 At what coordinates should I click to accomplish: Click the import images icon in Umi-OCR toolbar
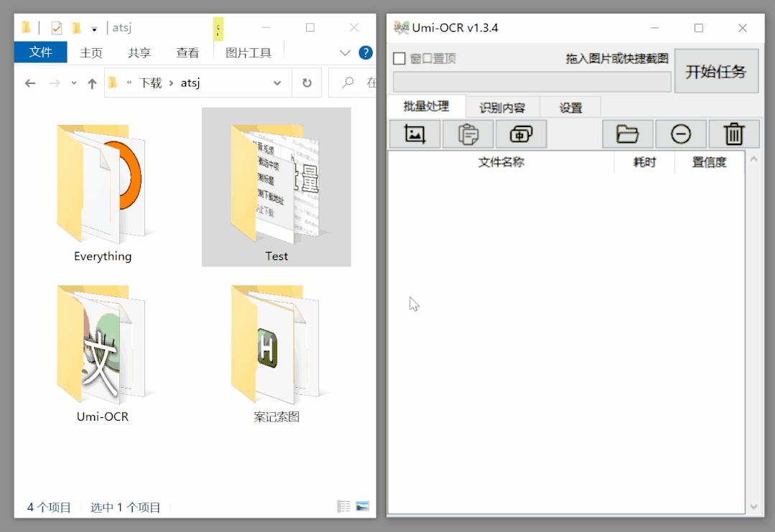point(414,134)
